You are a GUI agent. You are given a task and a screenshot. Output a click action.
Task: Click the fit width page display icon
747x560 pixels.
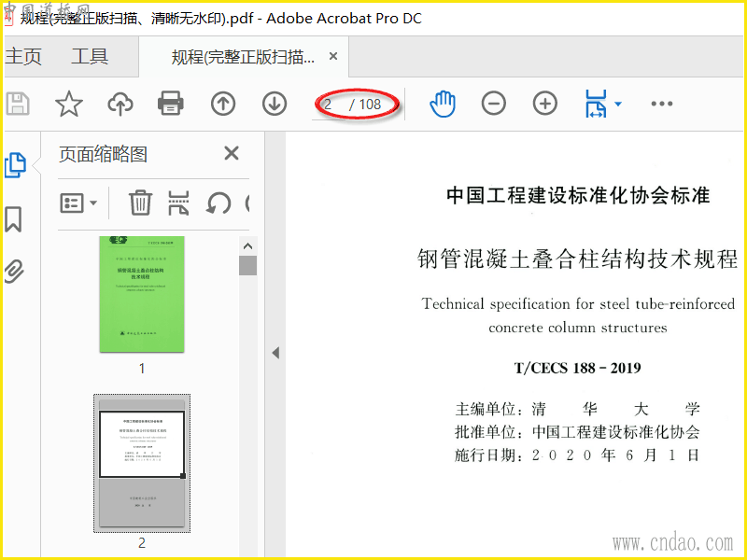click(x=596, y=104)
